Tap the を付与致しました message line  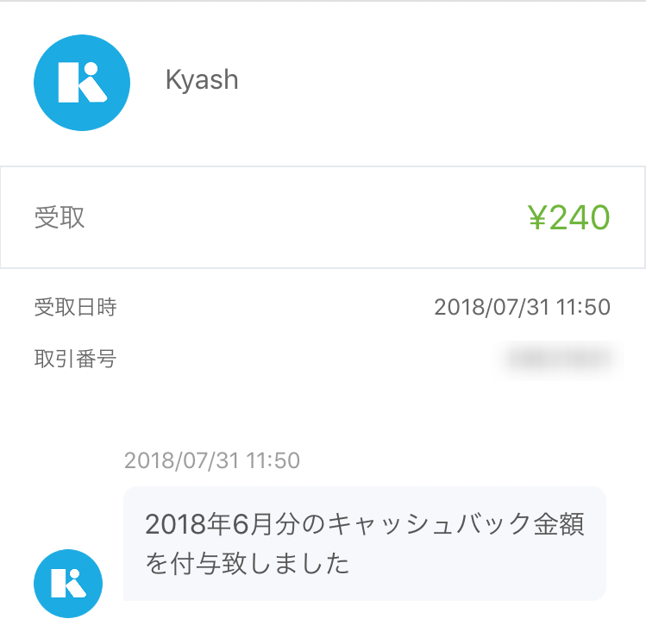pos(248,563)
